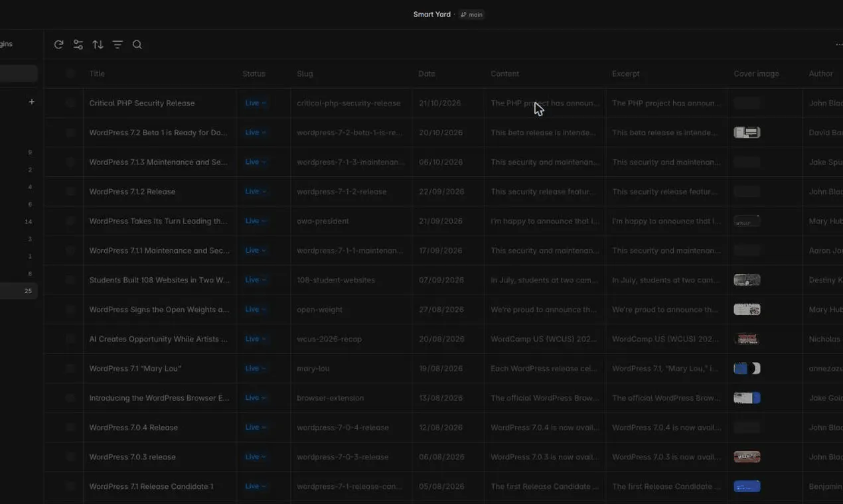
Task: Open cover image thumbnail for owa-president row
Action: (747, 221)
